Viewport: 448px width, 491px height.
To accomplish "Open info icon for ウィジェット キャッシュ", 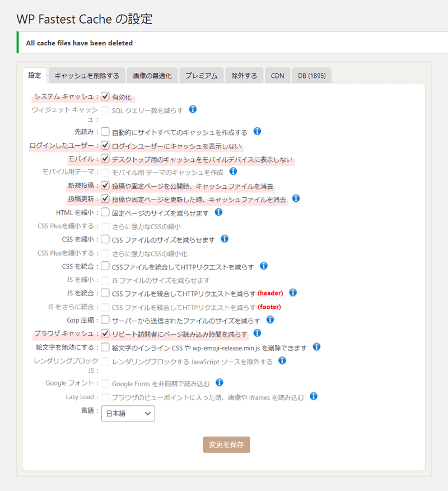I will click(193, 109).
